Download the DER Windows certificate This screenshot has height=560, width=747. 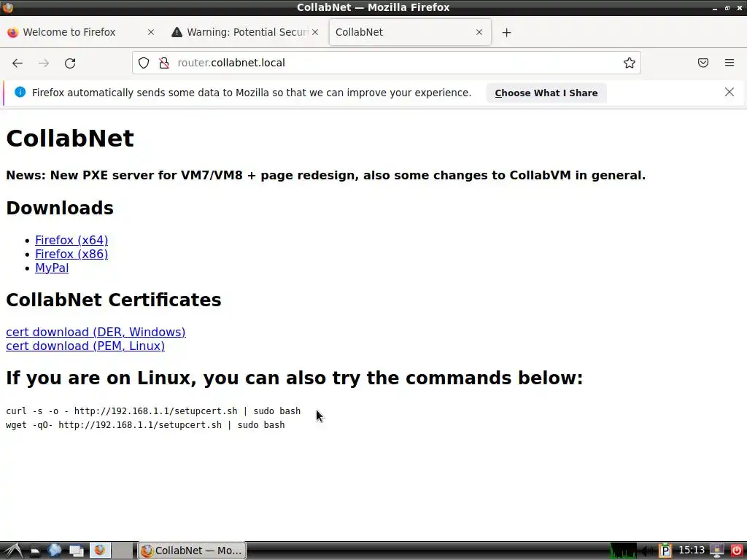click(96, 332)
